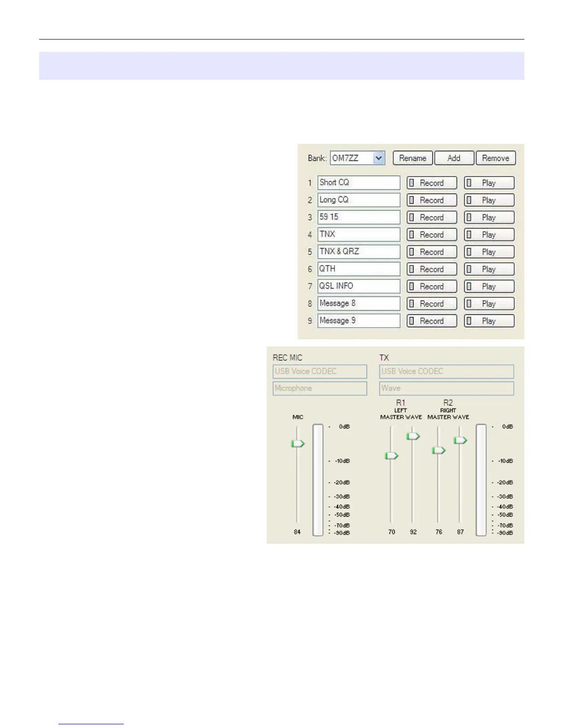The height and width of the screenshot is (728, 563).
Task: Edit the Message 8 name field
Action: pyautogui.click(x=359, y=303)
